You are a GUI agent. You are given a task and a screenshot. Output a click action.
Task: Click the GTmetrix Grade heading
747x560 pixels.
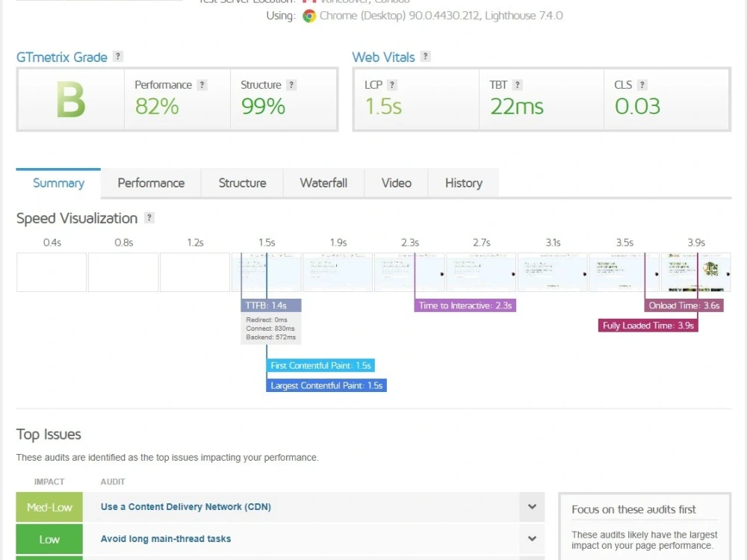pyautogui.click(x=62, y=57)
